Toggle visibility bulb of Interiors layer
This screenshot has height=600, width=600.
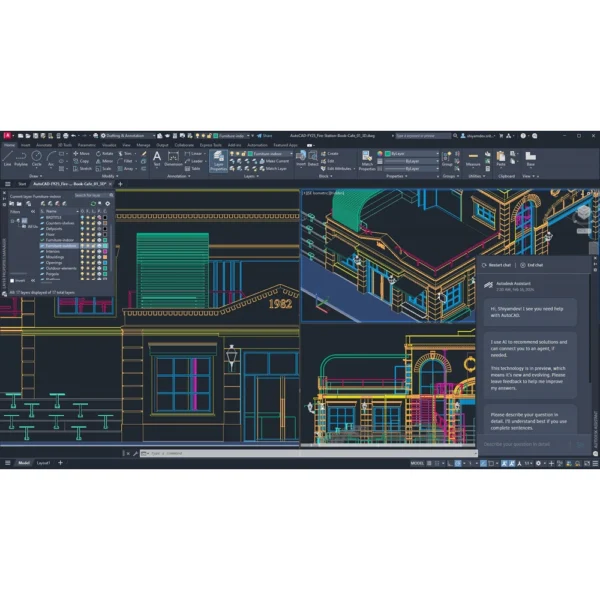tap(82, 251)
